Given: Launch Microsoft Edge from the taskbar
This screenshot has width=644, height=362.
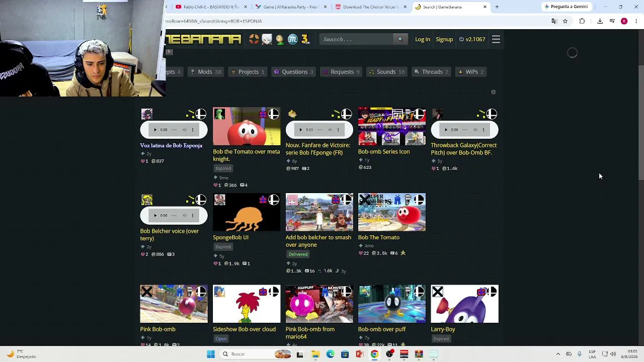Looking at the screenshot, I should [x=330, y=354].
